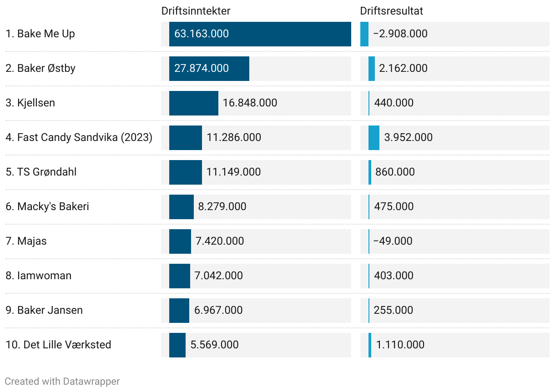555x392 pixels.
Task: Click the 6.967.000 revenue value
Action: 218,310
